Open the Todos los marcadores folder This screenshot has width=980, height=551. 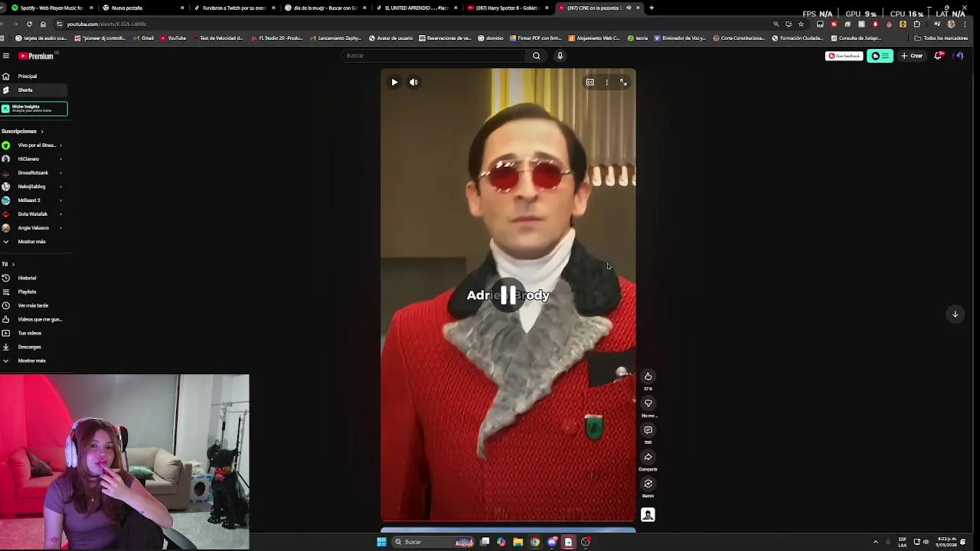click(x=942, y=38)
